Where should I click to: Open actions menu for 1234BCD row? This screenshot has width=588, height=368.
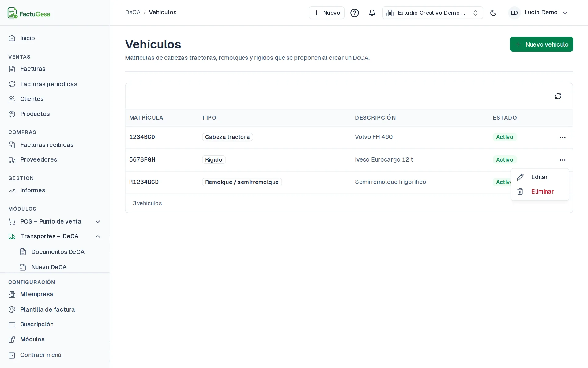tap(563, 137)
